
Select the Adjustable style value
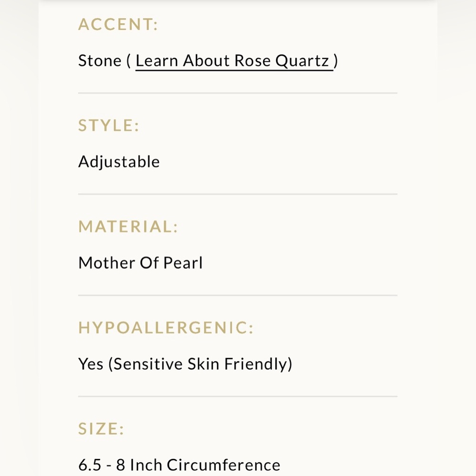(x=119, y=162)
